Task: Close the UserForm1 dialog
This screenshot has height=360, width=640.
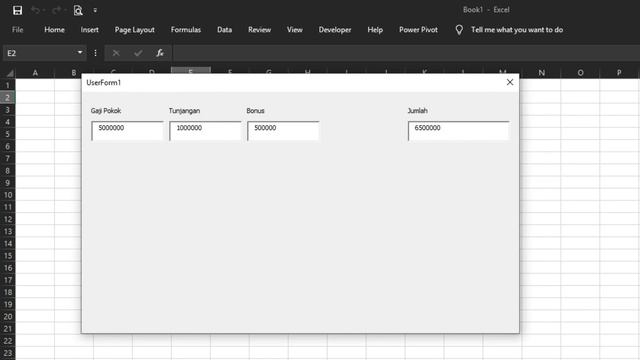Action: (x=510, y=82)
